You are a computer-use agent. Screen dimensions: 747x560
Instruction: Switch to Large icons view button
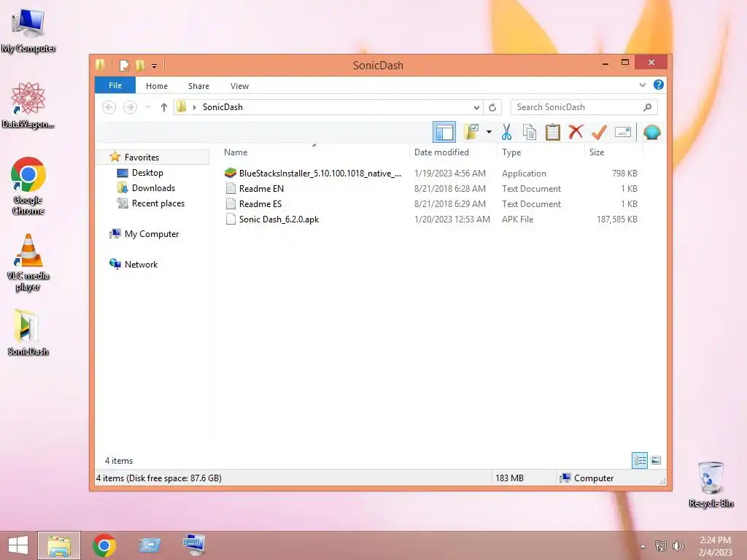click(x=656, y=460)
